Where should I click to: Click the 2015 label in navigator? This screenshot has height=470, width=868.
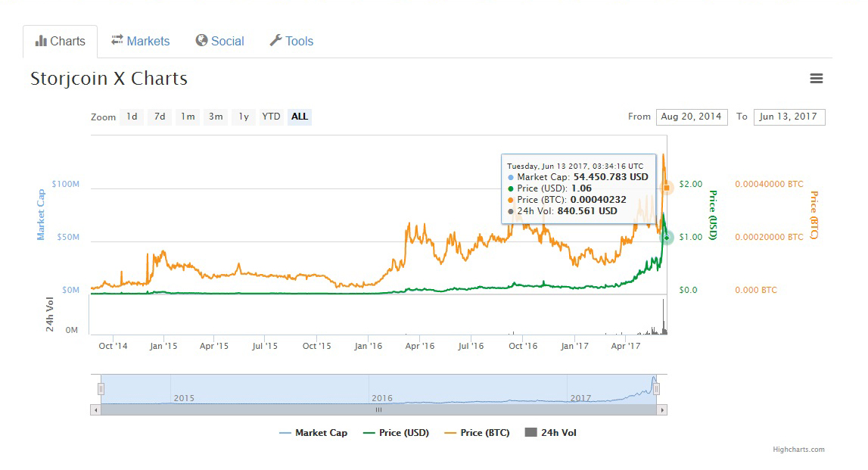pyautogui.click(x=184, y=398)
